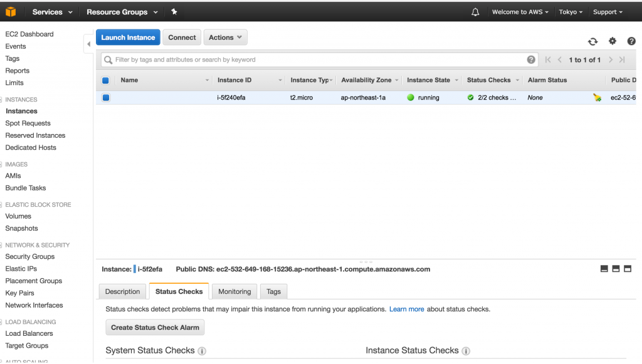Open the Support dropdown menu
The image size is (642, 364).
pos(608,12)
